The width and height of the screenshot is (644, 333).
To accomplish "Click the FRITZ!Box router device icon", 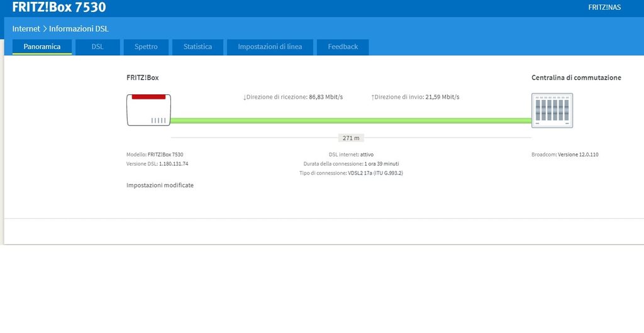I will (x=149, y=110).
